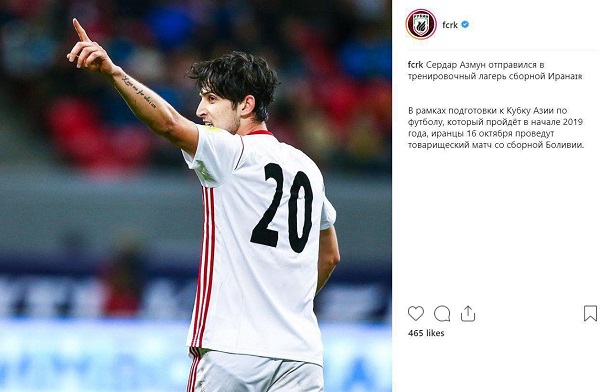
Task: Click the player's white shorts in the photo
Action: click(x=256, y=371)
